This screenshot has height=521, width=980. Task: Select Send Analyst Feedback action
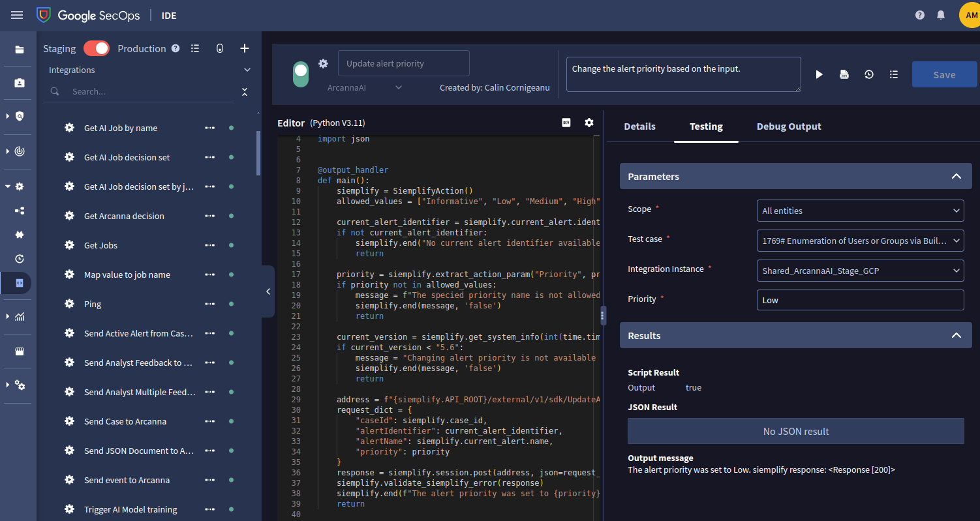click(x=138, y=363)
